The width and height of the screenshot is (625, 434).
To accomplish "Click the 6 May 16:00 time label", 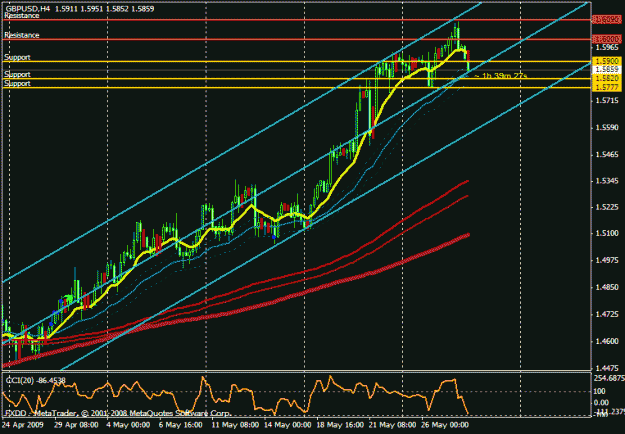I will 181,425.
